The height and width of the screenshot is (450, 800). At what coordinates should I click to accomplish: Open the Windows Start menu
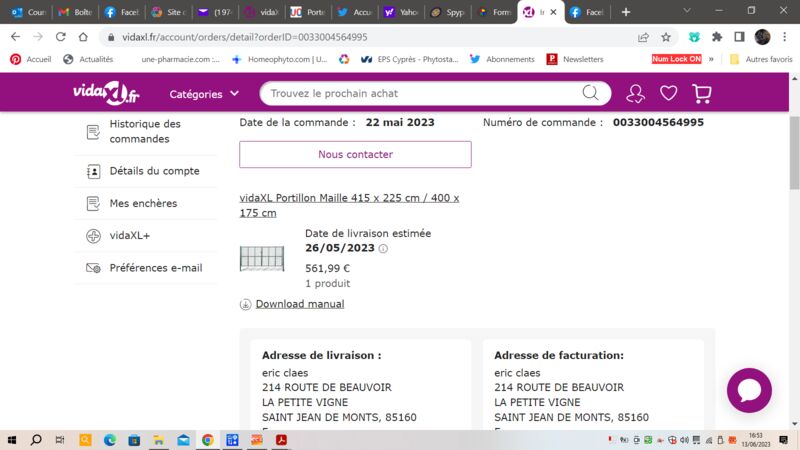(12, 440)
